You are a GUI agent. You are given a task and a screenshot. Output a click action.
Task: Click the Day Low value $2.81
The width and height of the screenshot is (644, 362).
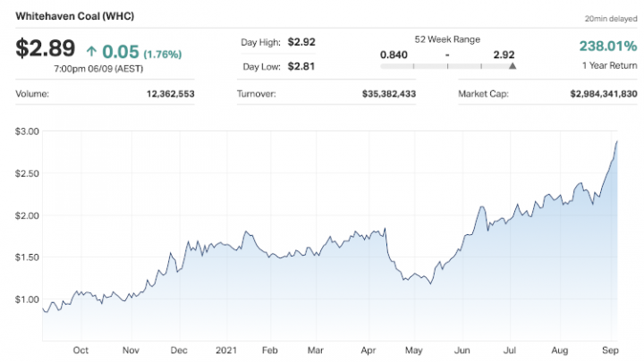click(301, 66)
